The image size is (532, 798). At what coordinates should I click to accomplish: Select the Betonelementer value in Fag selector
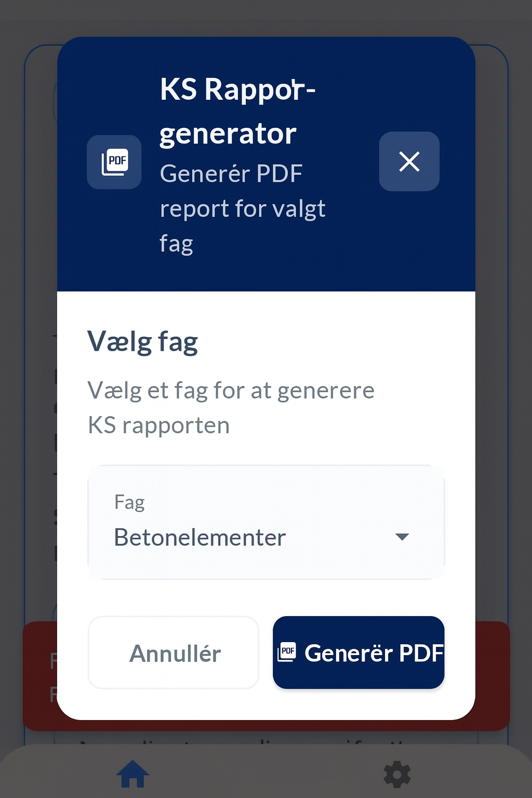pyautogui.click(x=200, y=538)
